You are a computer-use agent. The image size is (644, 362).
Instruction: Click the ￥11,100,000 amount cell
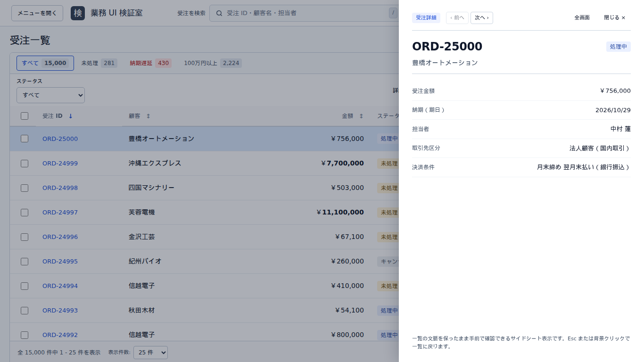point(340,213)
